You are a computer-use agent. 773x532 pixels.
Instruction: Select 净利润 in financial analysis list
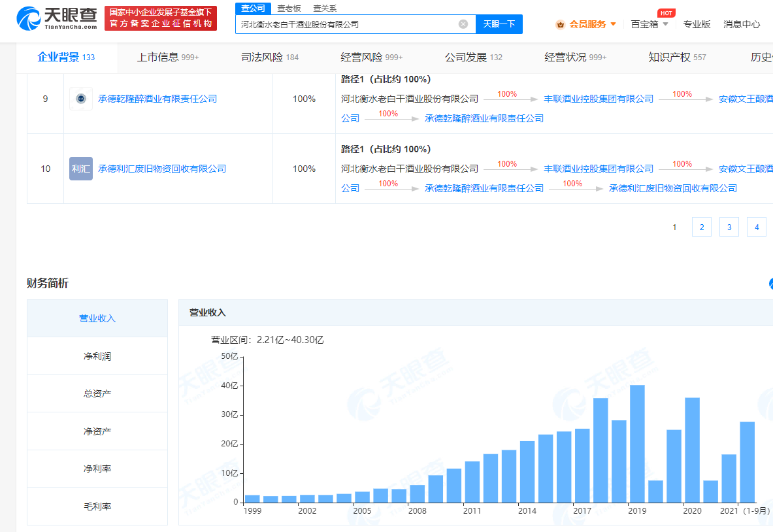pyautogui.click(x=97, y=356)
